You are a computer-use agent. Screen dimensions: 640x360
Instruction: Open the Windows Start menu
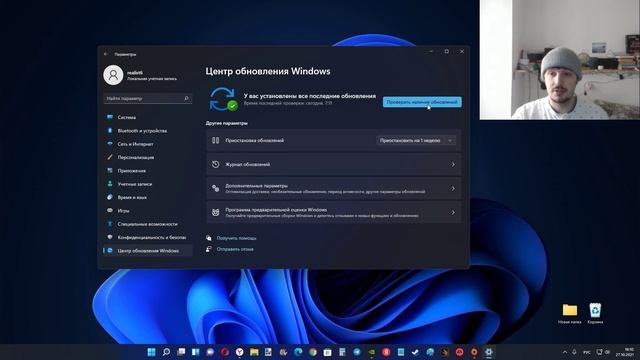tap(151, 352)
